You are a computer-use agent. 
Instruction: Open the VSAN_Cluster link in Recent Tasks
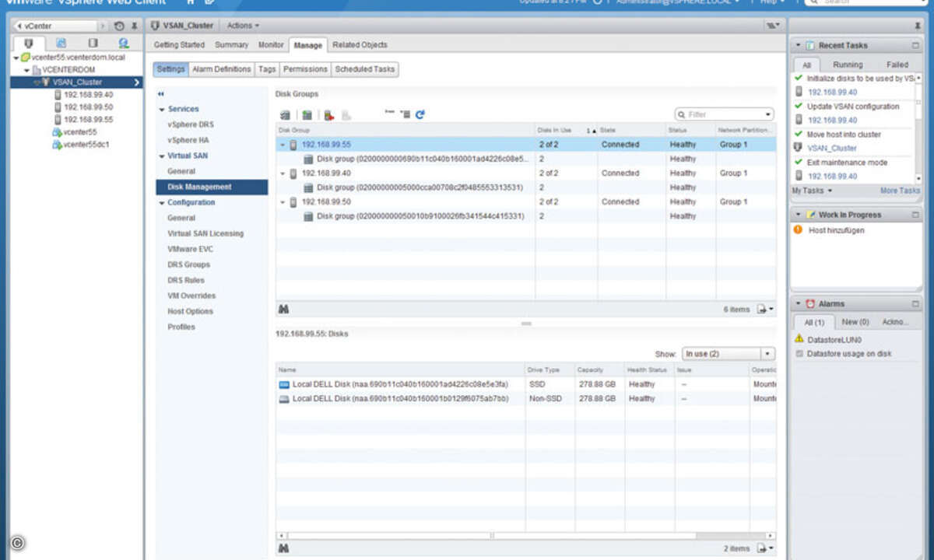tap(832, 148)
